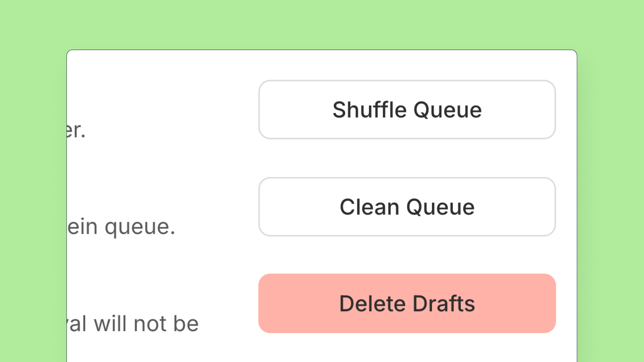Image resolution: width=644 pixels, height=362 pixels.
Task: Click the word "Drafts" in the bottom button
Action: point(444,304)
